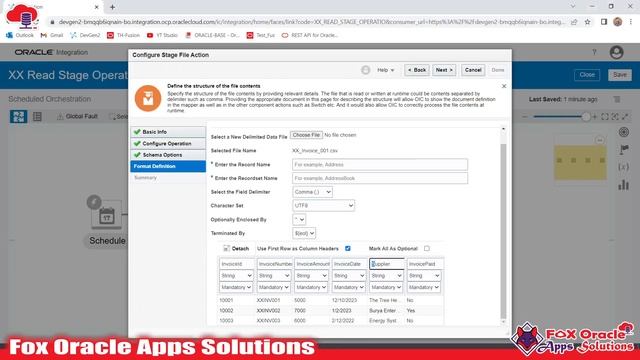Open the Gmail bookmark
640x360 pixels.
[x=52, y=36]
